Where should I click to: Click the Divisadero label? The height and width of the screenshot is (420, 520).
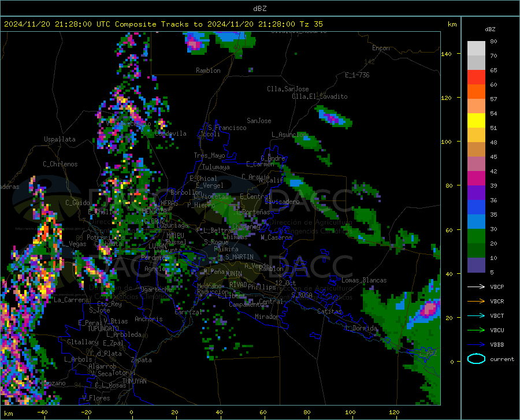point(282,202)
